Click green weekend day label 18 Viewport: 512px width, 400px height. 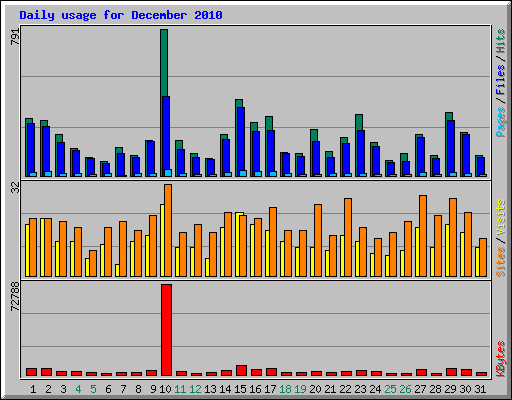click(285, 389)
